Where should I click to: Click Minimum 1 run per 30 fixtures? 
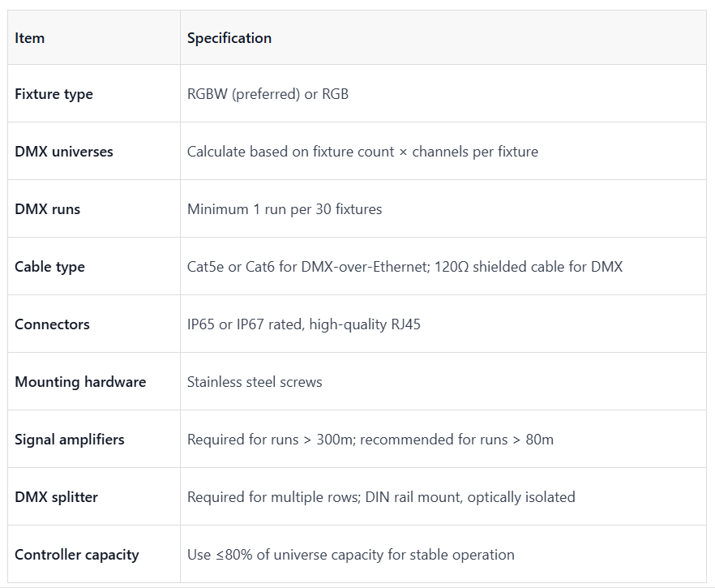(285, 209)
